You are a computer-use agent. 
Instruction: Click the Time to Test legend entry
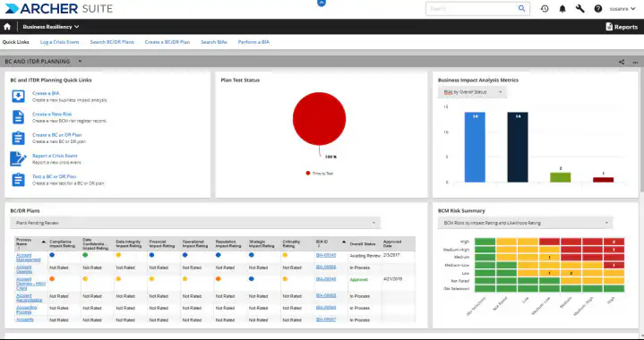[x=320, y=174]
